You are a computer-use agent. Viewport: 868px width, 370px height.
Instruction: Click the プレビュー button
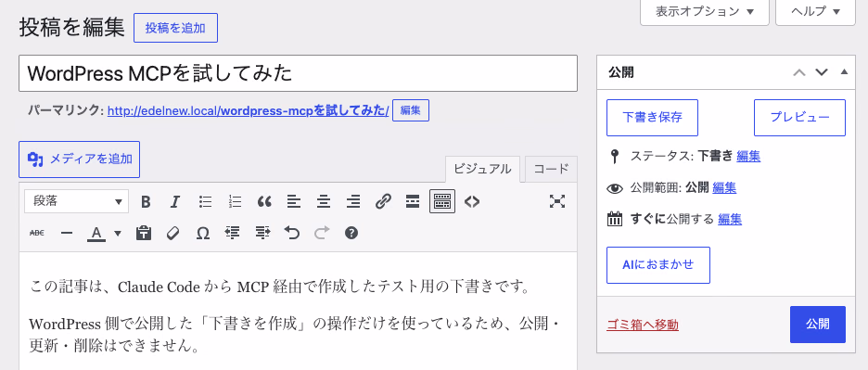(x=800, y=118)
